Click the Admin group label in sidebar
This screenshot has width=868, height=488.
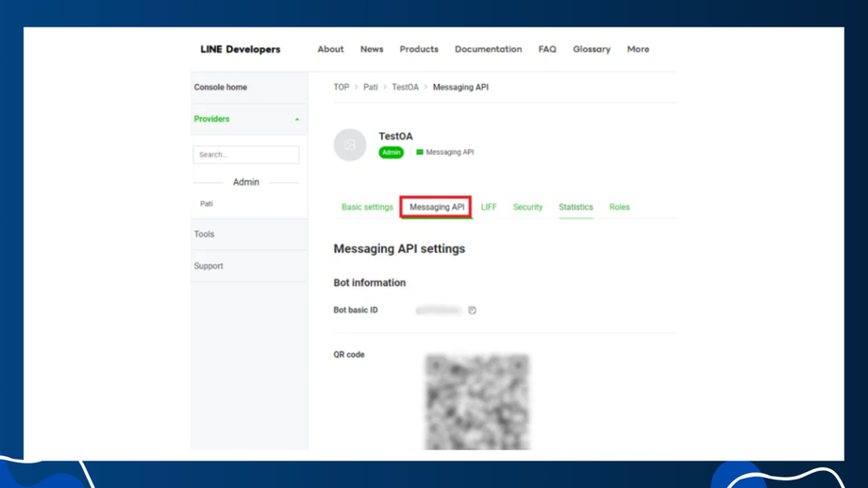(x=246, y=182)
